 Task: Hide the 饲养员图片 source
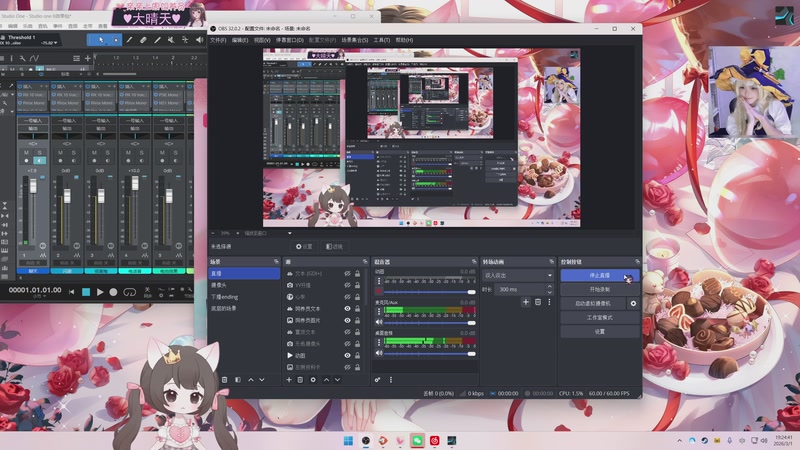pos(347,320)
